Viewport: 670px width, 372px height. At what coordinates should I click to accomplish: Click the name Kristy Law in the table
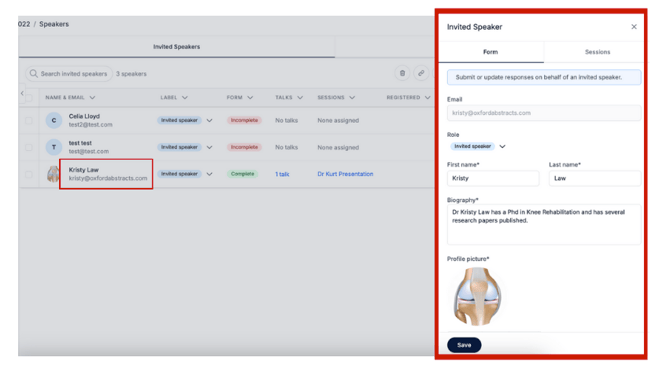coord(84,170)
